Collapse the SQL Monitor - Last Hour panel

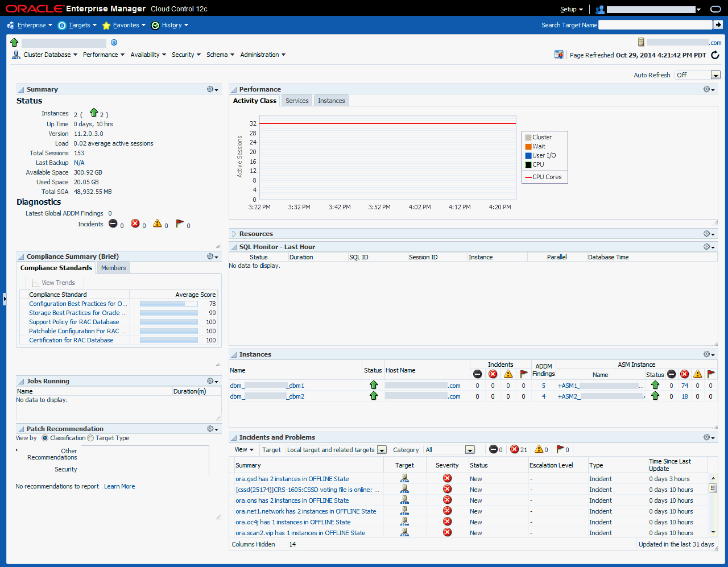point(234,247)
